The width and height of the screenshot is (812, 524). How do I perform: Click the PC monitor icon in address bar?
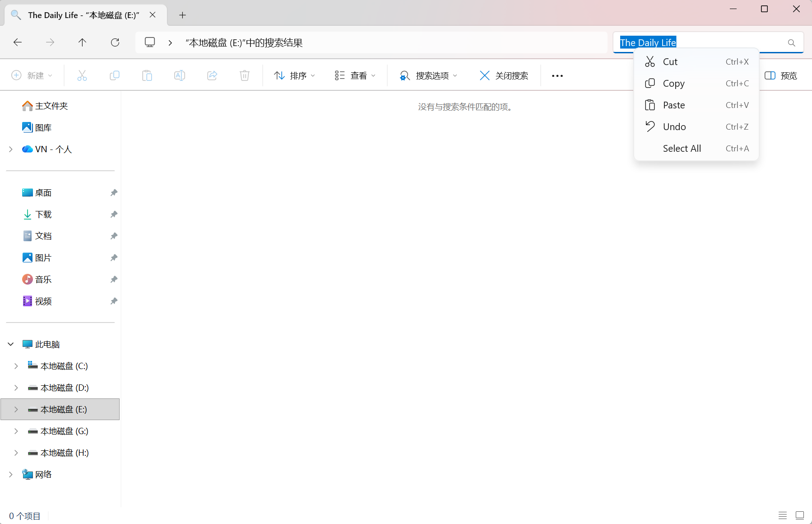click(150, 42)
